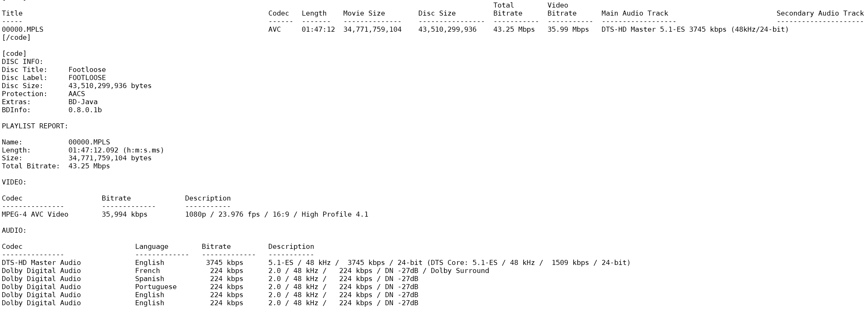The image size is (868, 312).
Task: Click the 35.99 Mbps video bitrate value
Action: (568, 30)
